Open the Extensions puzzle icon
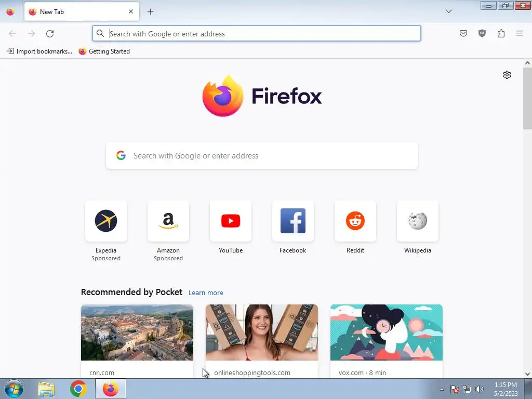This screenshot has height=399, width=532. point(501,33)
